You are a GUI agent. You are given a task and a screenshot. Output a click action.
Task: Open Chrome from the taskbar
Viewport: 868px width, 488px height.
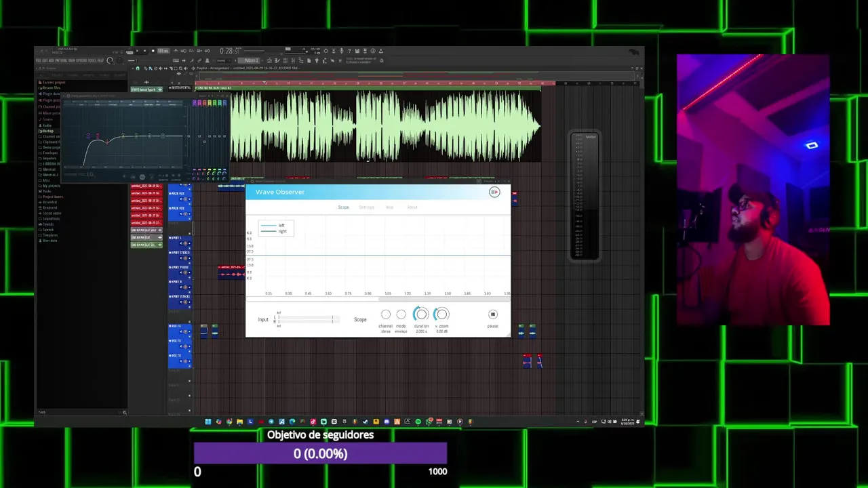click(x=229, y=422)
